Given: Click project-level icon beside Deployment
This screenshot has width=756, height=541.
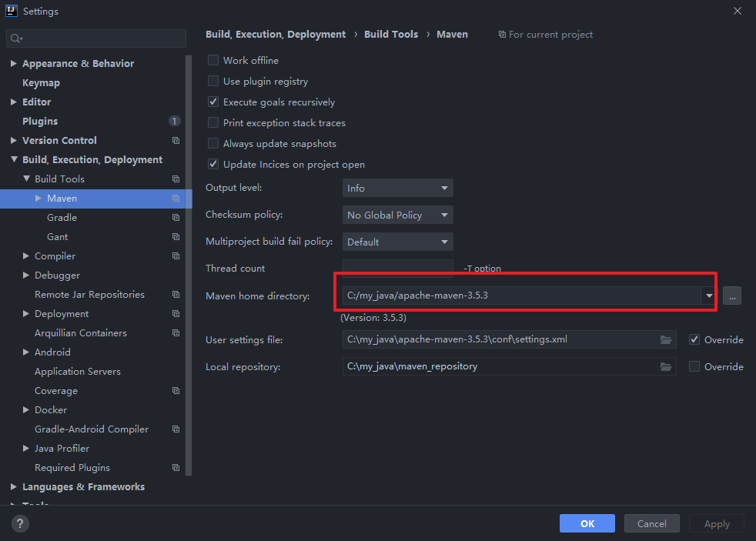Looking at the screenshot, I should [176, 314].
